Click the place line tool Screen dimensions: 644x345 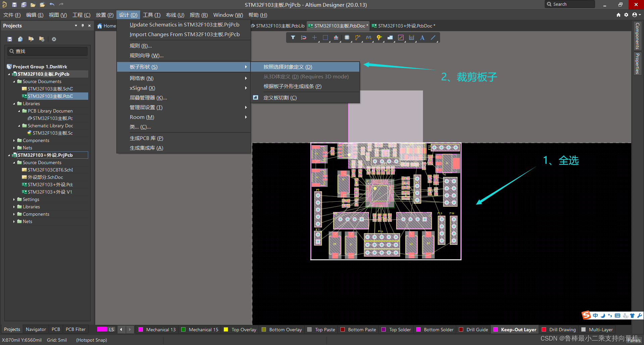point(433,38)
